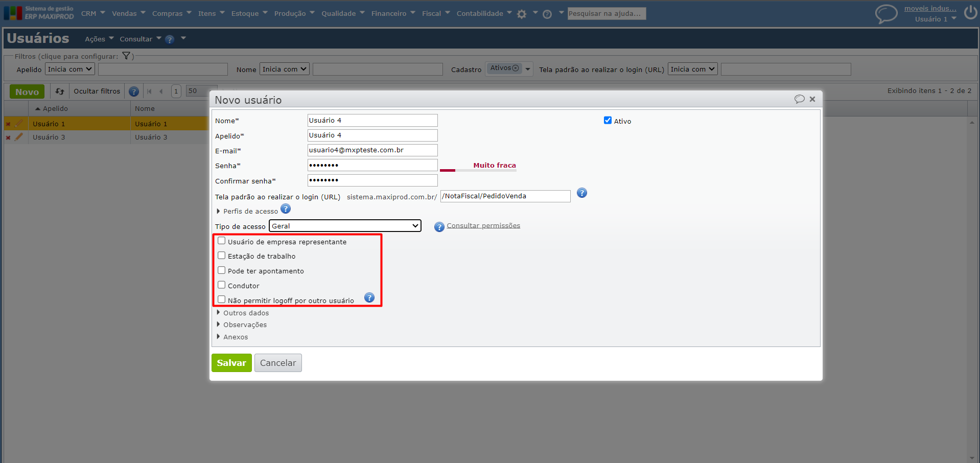
Task: Open the Ações menu
Action: point(99,39)
